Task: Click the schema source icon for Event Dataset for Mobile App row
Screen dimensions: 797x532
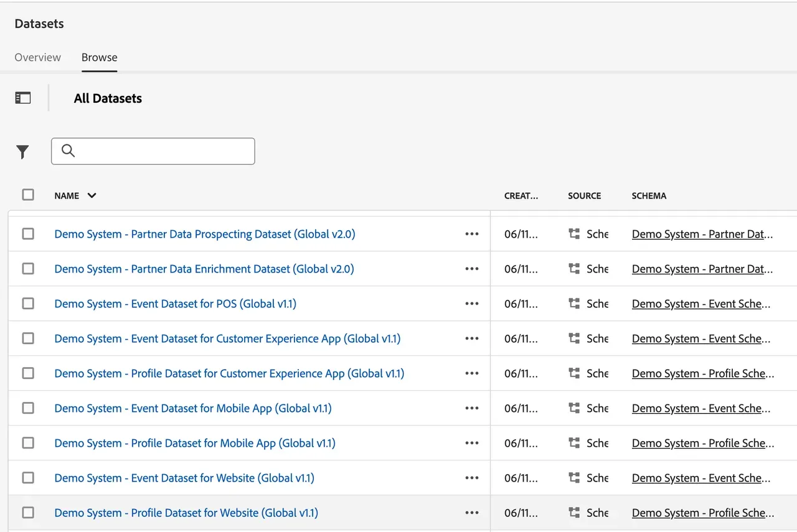Action: [574, 408]
